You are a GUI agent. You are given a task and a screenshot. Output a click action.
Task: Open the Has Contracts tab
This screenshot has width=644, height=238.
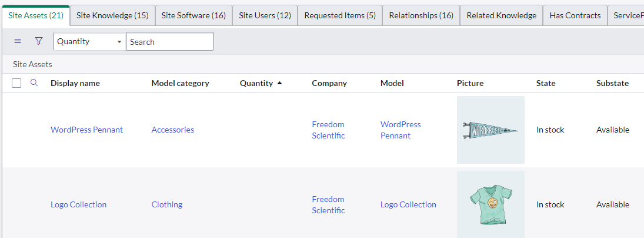tap(575, 15)
